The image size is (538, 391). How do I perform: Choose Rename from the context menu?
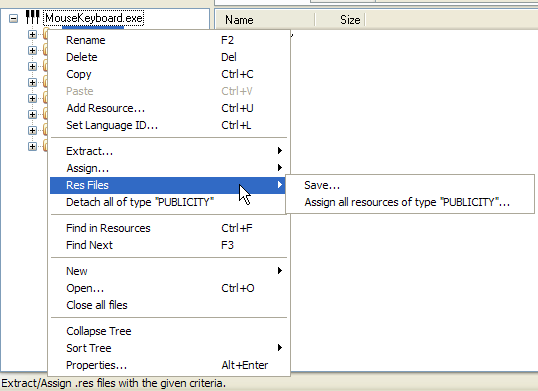pyautogui.click(x=168, y=40)
